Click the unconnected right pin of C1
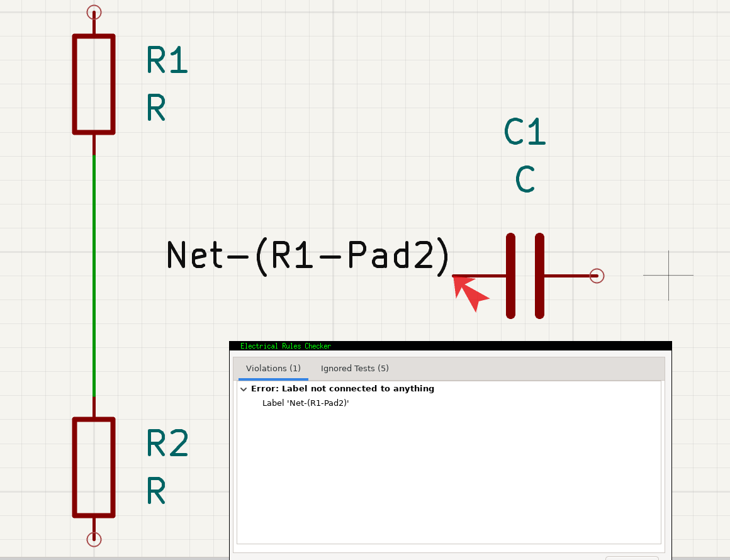Viewport: 730px width, 560px height. pos(597,276)
